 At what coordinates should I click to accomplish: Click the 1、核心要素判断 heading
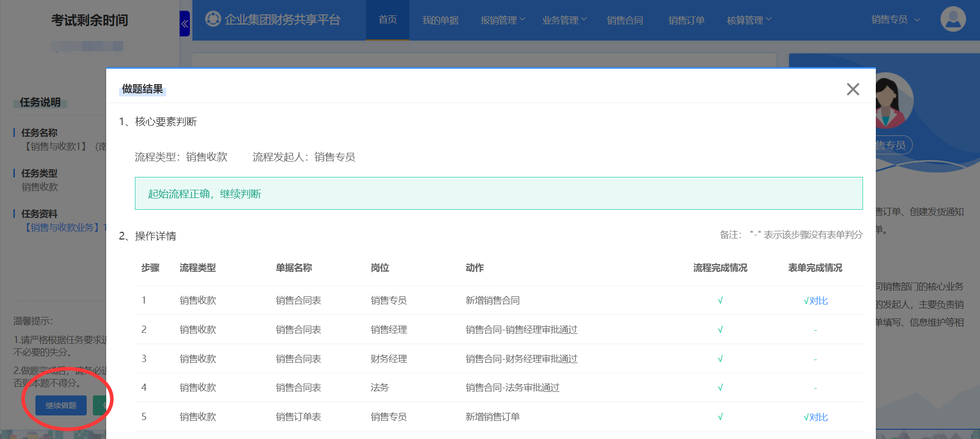(x=158, y=122)
